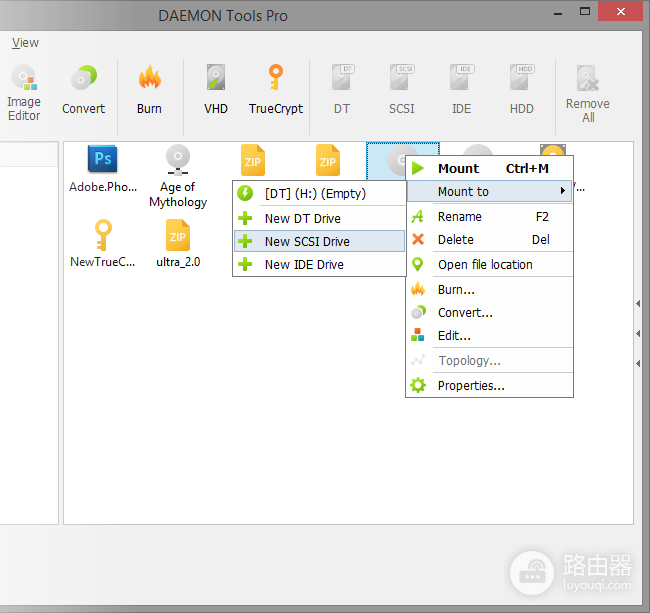Open the Burn tool in toolbar
This screenshot has height=613, width=650.
pyautogui.click(x=149, y=89)
